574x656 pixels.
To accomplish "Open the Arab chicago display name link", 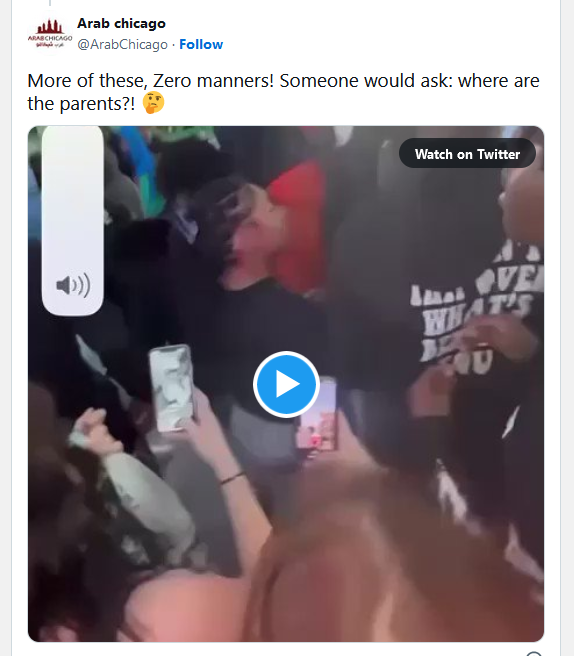I will click(x=121, y=23).
